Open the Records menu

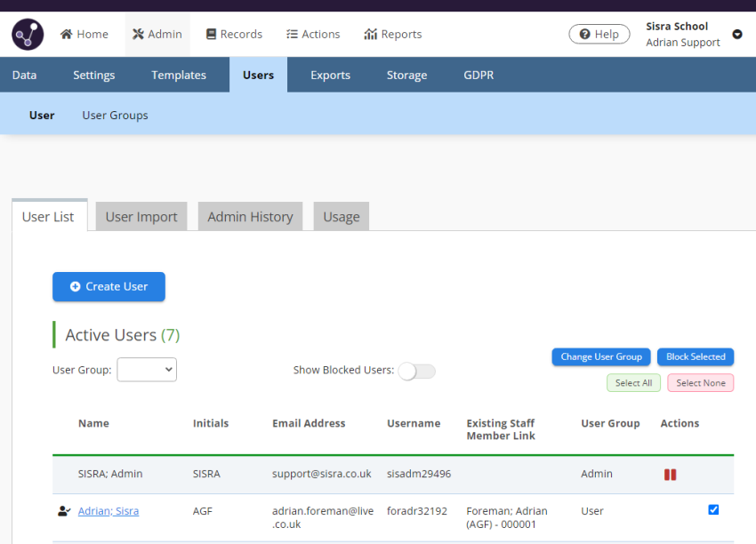234,34
